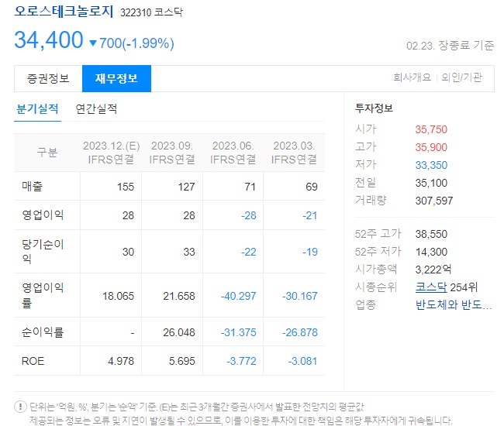Switch to 연간실적 sub-tab
504x426 pixels.
pos(96,109)
